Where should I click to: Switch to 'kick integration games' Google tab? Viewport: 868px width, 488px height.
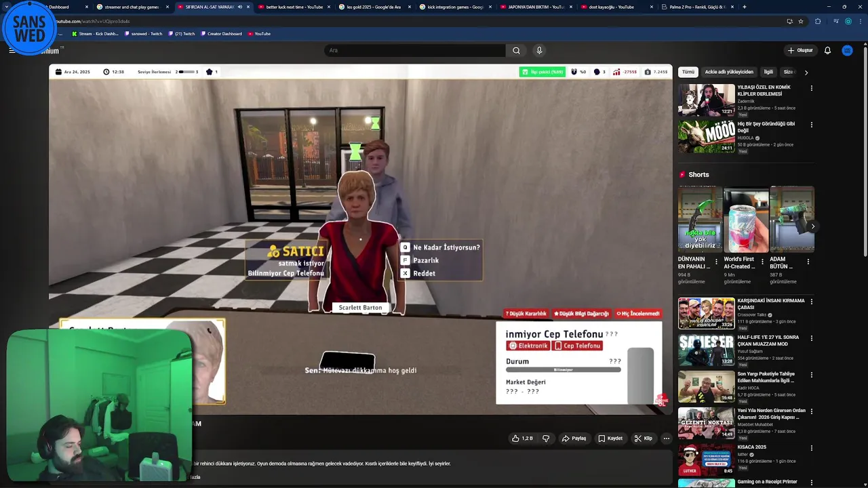click(452, 7)
